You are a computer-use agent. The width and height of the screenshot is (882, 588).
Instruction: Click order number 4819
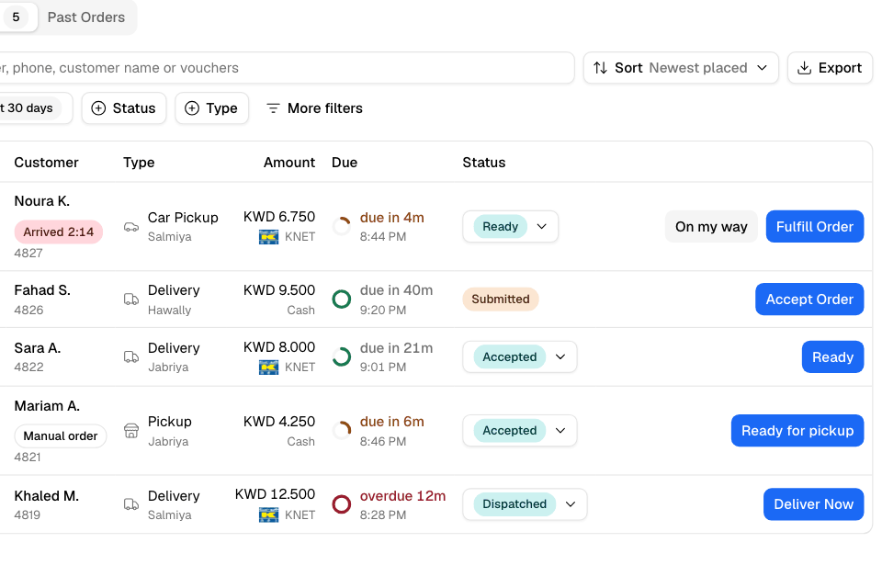tap(27, 515)
